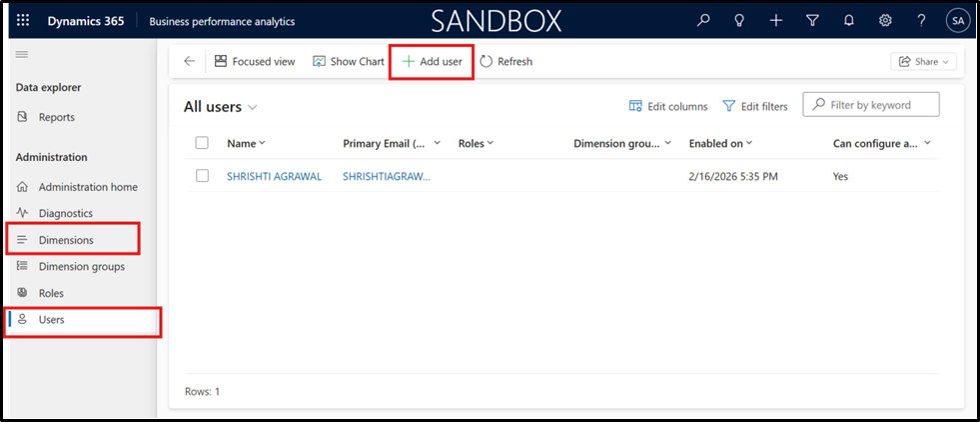Screen dimensions: 980x422
Task: Click Edit columns
Action: pos(667,106)
